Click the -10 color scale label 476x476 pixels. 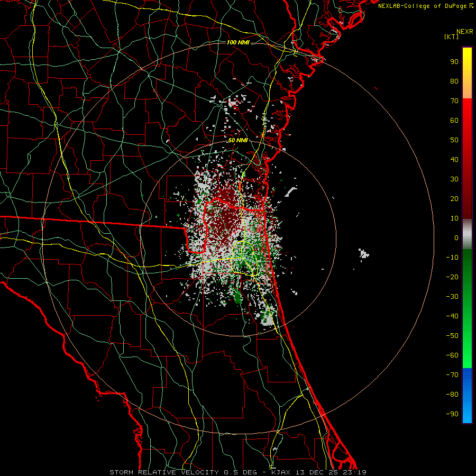452,258
